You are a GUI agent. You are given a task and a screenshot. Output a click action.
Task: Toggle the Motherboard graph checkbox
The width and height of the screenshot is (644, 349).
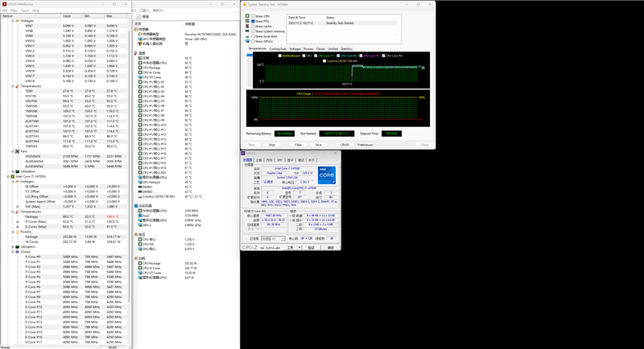tap(279, 55)
